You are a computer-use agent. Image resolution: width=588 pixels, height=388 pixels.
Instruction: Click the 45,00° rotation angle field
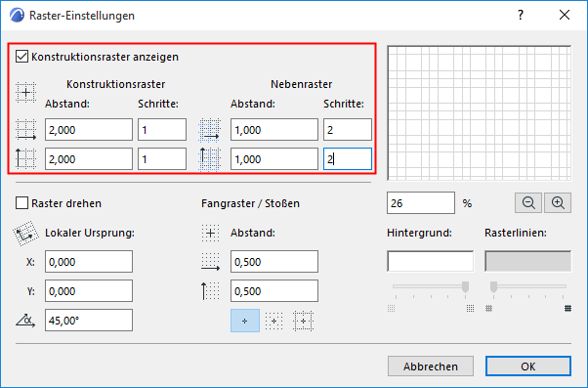pos(89,321)
